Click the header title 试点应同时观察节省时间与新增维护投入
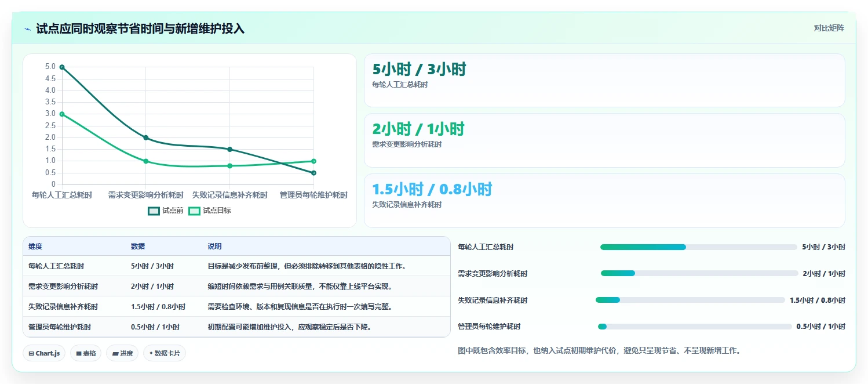 [x=140, y=28]
